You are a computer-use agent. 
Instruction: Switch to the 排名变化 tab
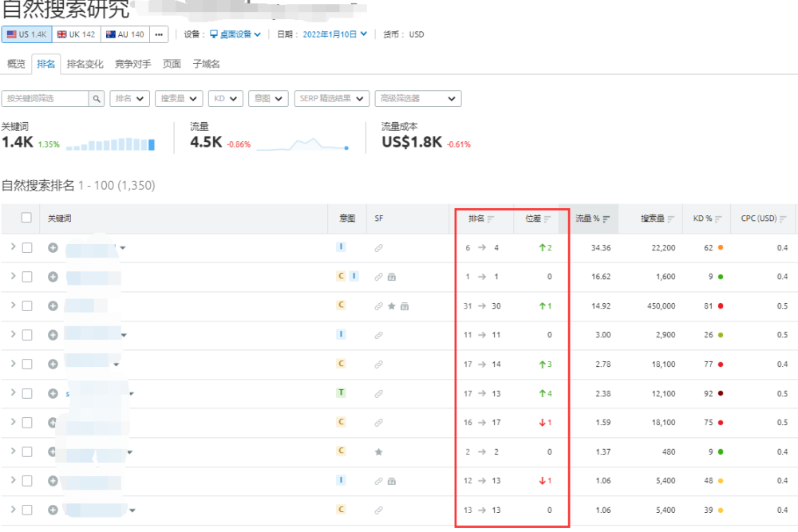pyautogui.click(x=85, y=64)
